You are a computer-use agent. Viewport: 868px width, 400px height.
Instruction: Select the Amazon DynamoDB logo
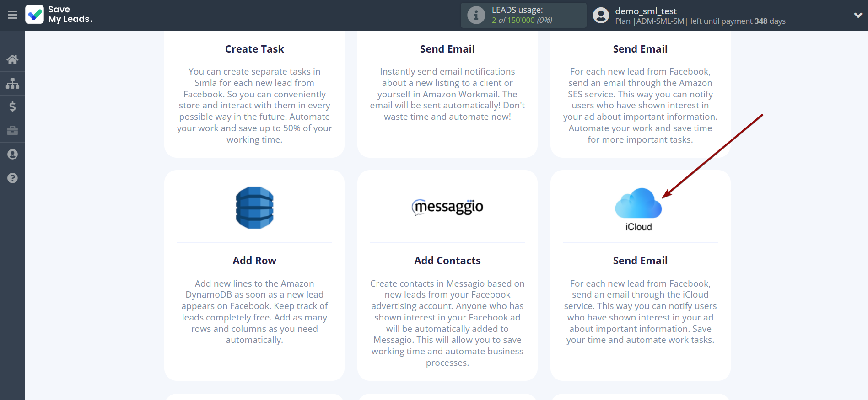click(x=254, y=208)
